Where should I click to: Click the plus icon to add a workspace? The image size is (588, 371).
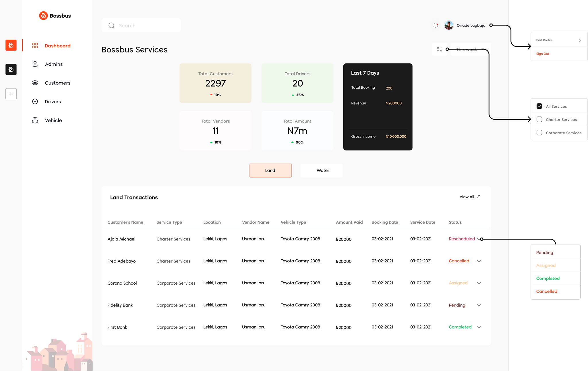tap(11, 94)
